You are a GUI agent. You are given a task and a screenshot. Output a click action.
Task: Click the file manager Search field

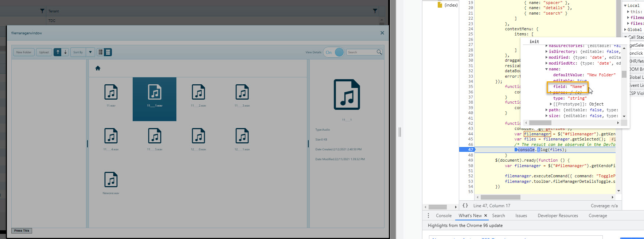pyautogui.click(x=361, y=52)
